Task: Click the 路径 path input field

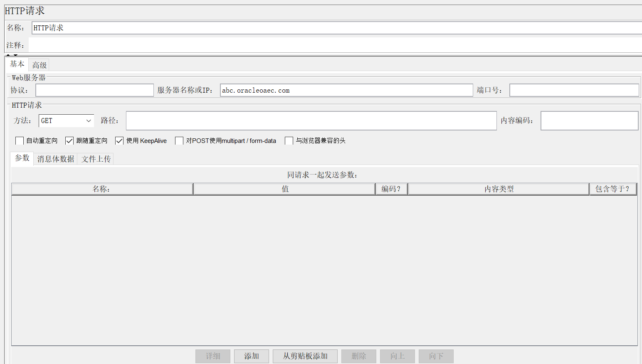Action: 311,121
